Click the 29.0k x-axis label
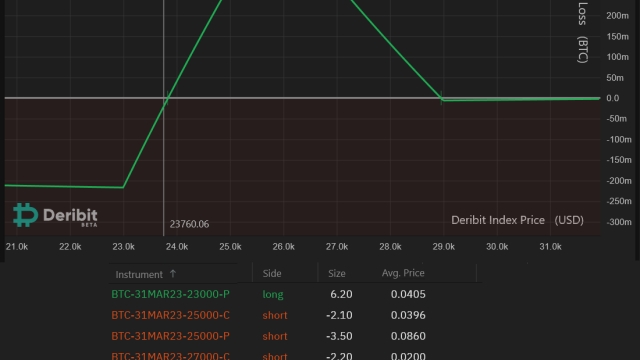 click(x=444, y=247)
